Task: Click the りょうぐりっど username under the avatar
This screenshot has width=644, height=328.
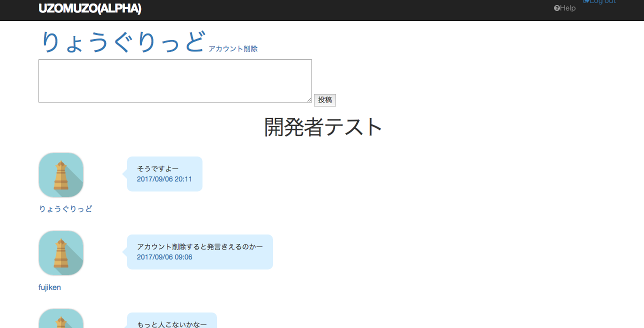Action: coord(65,209)
